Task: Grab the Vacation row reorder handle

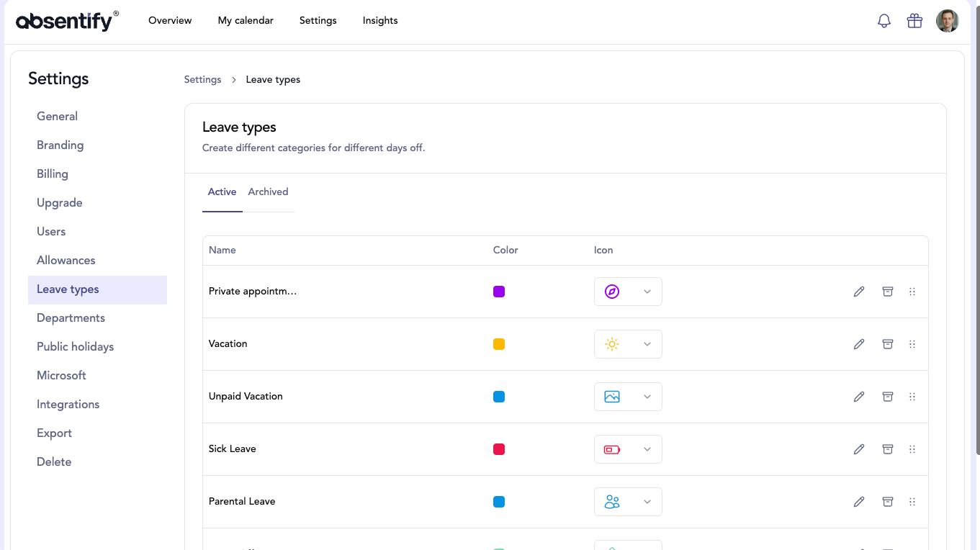Action: [x=912, y=344]
